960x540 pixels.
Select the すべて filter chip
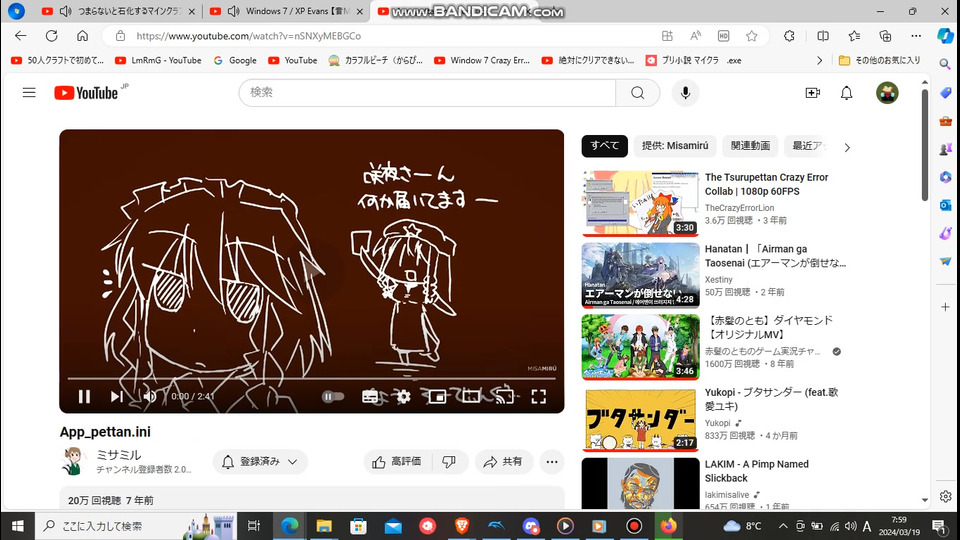[604, 146]
